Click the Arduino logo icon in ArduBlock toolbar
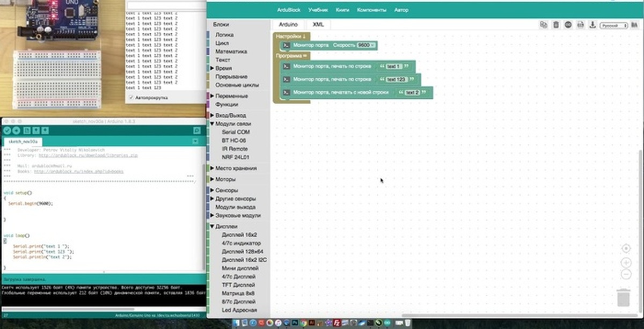Image resolution: width=644 pixels, height=329 pixels. pos(568,25)
